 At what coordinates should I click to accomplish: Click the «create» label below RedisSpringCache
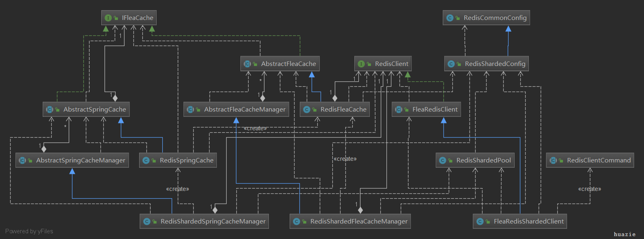[177, 189]
